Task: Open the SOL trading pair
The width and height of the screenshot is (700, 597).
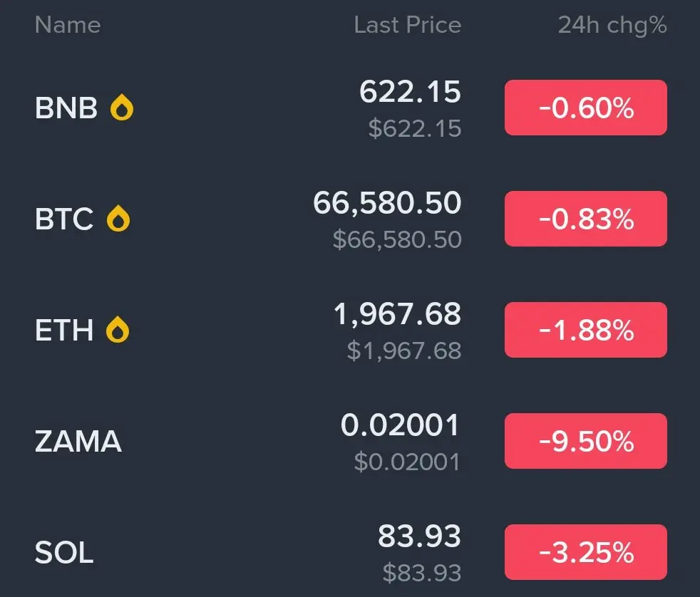Action: point(64,554)
